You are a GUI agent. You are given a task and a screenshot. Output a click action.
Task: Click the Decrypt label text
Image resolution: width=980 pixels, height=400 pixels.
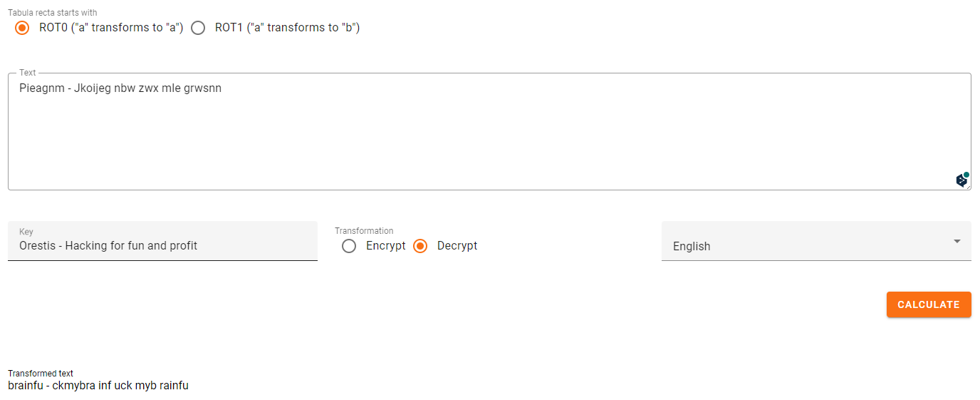coord(457,246)
